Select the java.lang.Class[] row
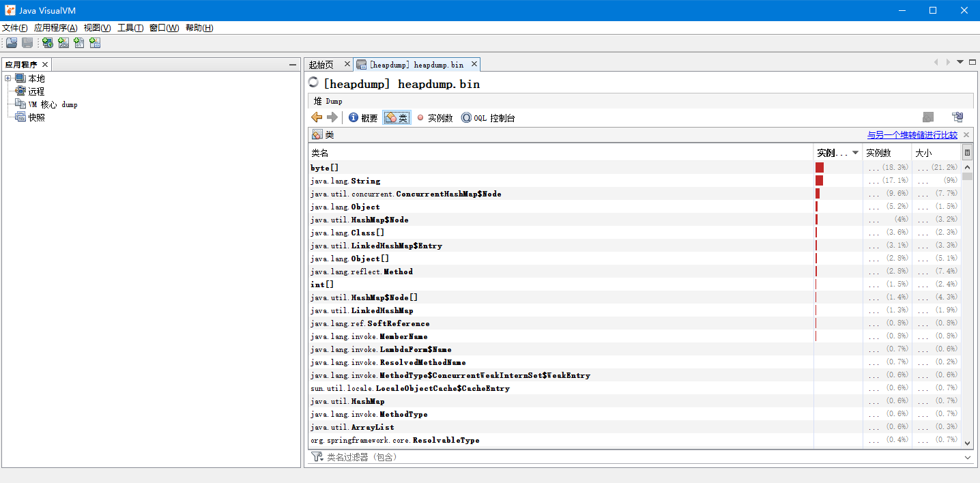This screenshot has width=980, height=483. tap(635, 233)
